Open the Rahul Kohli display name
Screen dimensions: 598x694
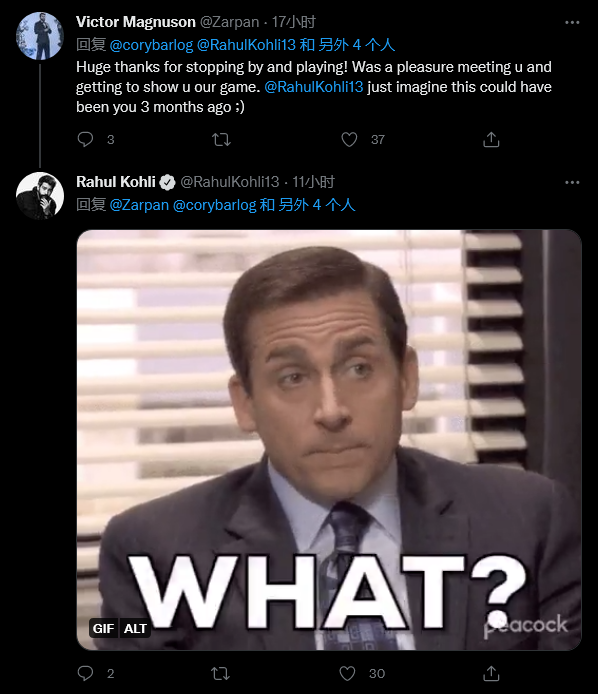116,182
